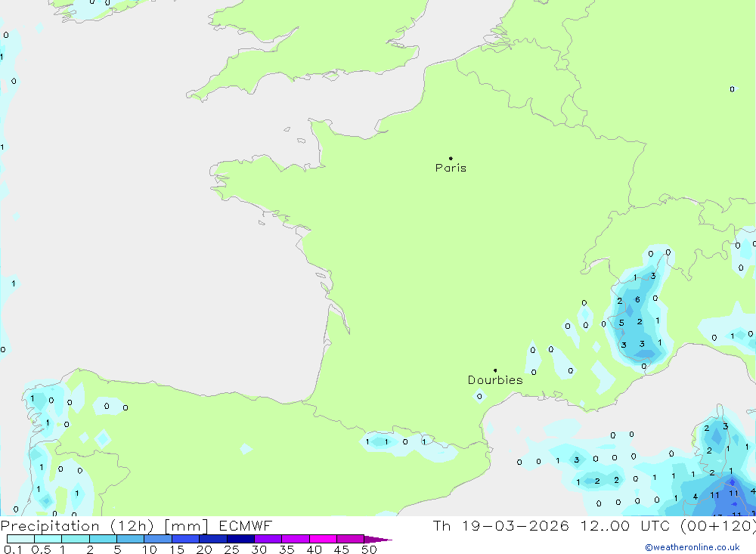
Task: Pick the 25–30 mm navy legend swatch
Action: [x=240, y=539]
